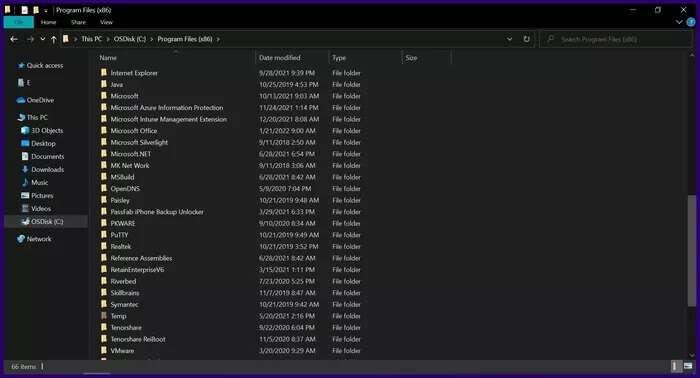Go back using the back arrow

(14, 39)
